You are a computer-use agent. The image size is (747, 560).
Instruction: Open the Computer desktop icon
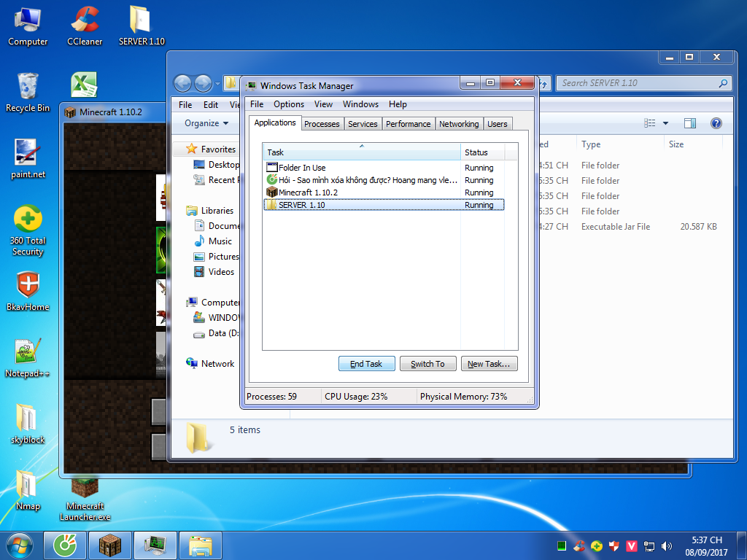click(28, 27)
